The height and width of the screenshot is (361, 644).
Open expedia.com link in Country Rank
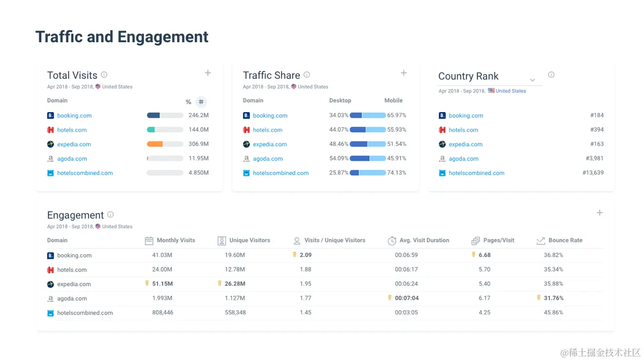pyautogui.click(x=465, y=144)
